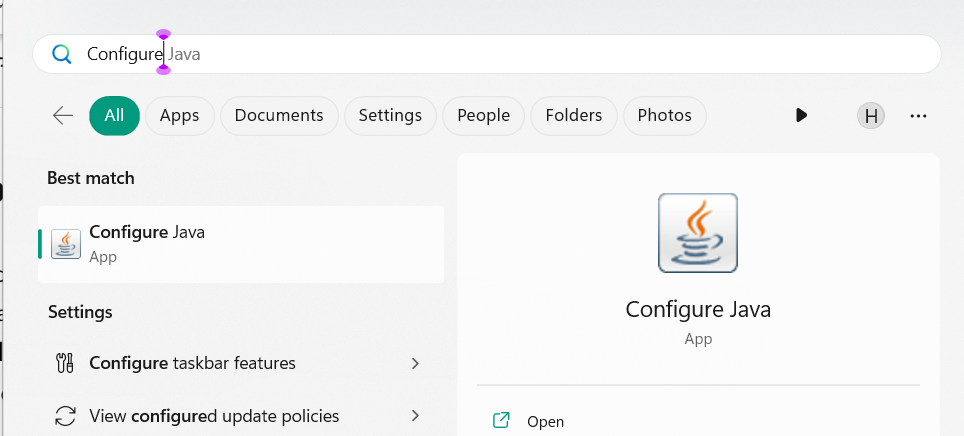Screen dimensions: 964x436
Task: Click the back arrow icon
Action: 63,115
